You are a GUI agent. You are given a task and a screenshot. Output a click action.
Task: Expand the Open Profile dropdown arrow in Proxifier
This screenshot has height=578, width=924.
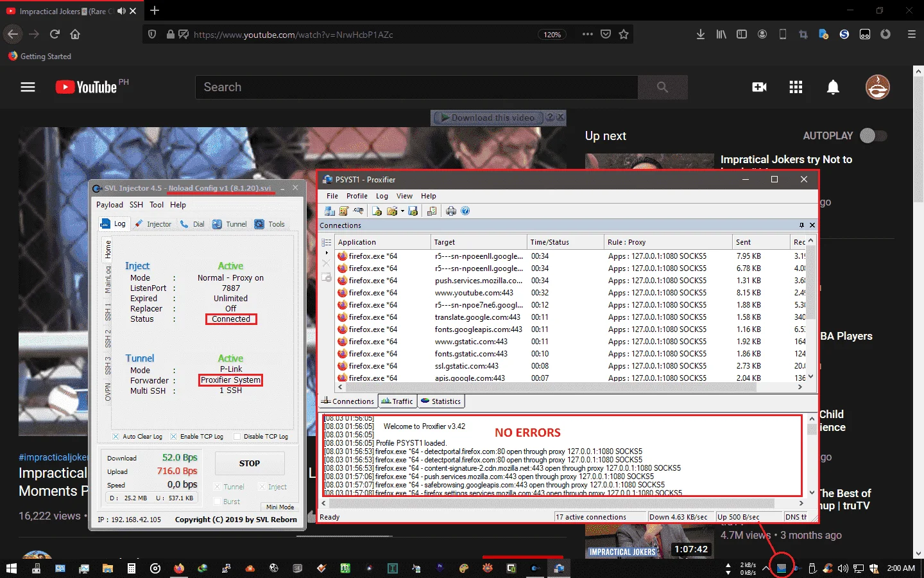coord(402,211)
